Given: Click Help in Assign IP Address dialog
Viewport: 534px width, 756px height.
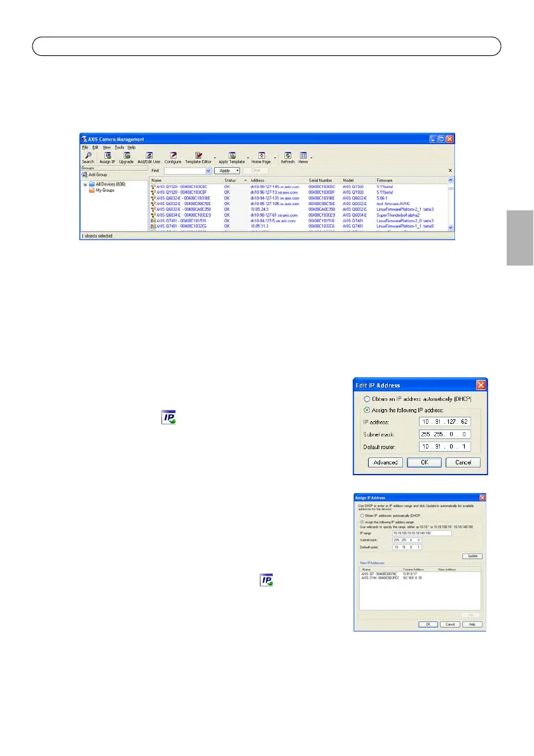Looking at the screenshot, I should point(472,624).
